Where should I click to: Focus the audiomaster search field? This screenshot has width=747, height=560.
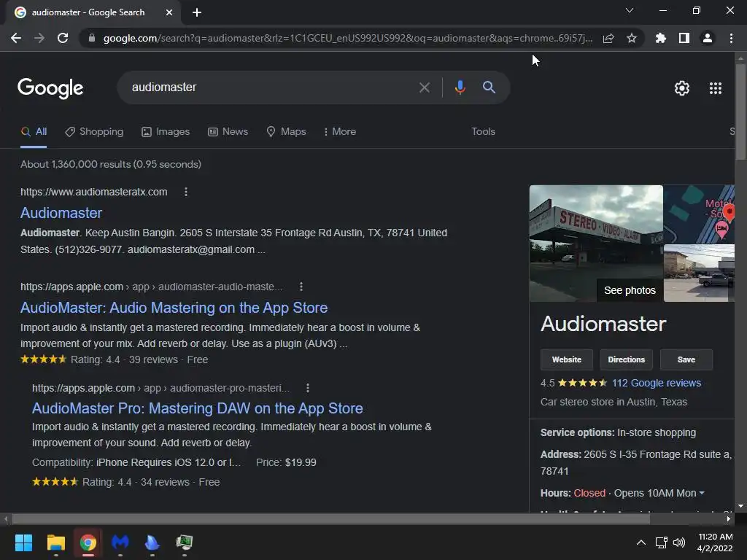point(267,87)
